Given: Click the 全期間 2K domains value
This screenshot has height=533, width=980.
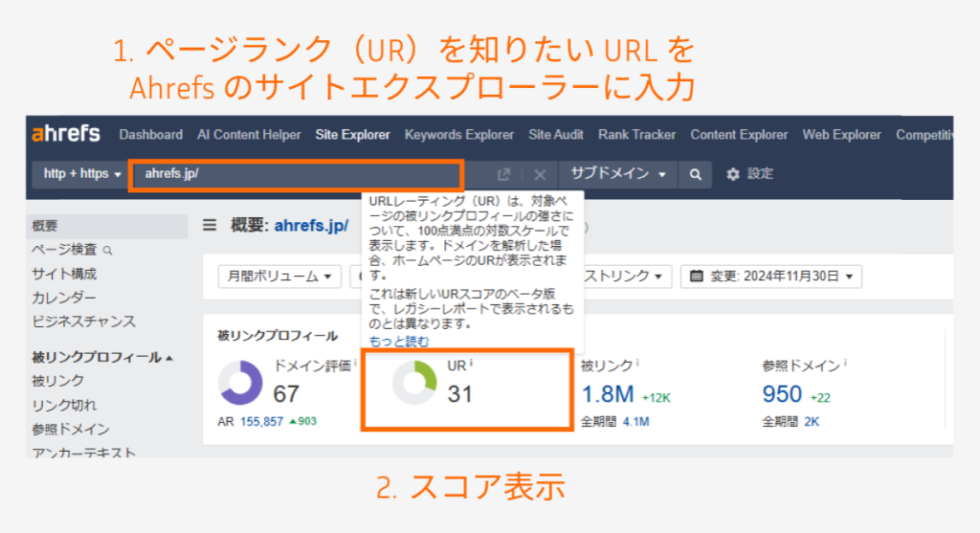Looking at the screenshot, I should (812, 422).
